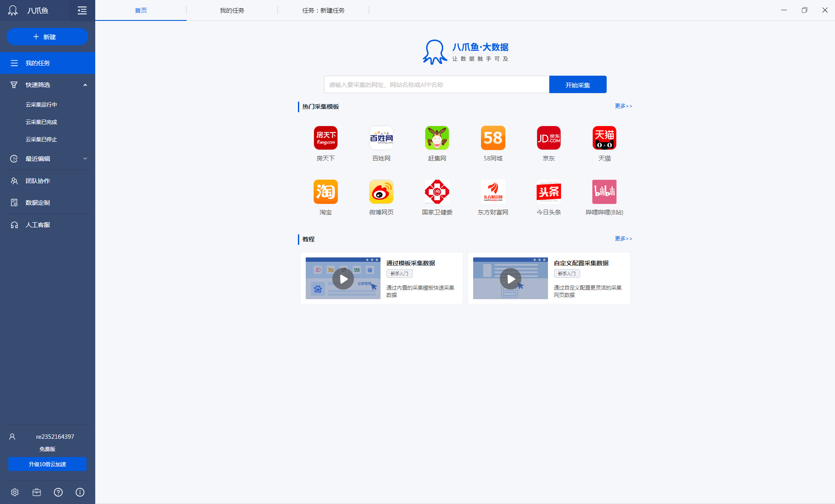Collapse the sidebar with the menu icon
Viewport: 835px width, 504px height.
tap(82, 10)
